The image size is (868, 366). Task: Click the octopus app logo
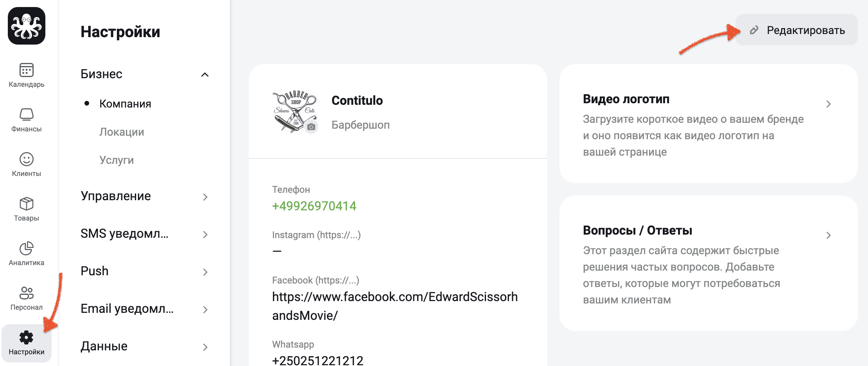(27, 26)
